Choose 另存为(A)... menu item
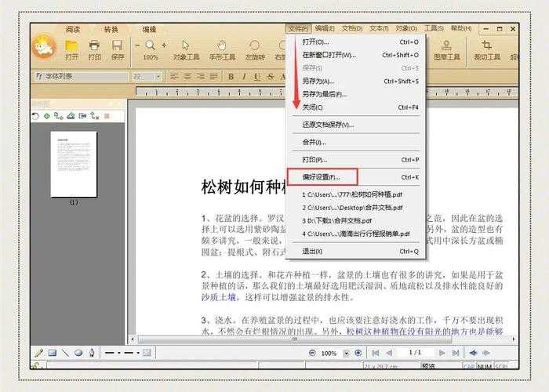The height and width of the screenshot is (392, 549). pos(356,82)
